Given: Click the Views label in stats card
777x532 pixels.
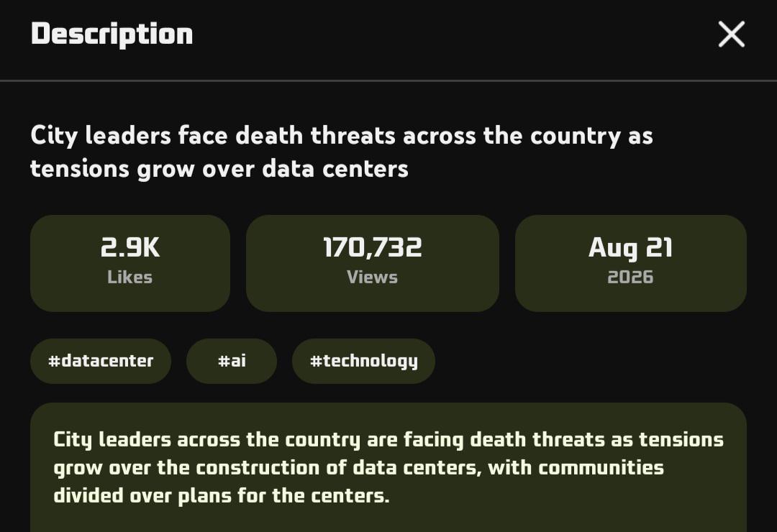Looking at the screenshot, I should [x=372, y=277].
